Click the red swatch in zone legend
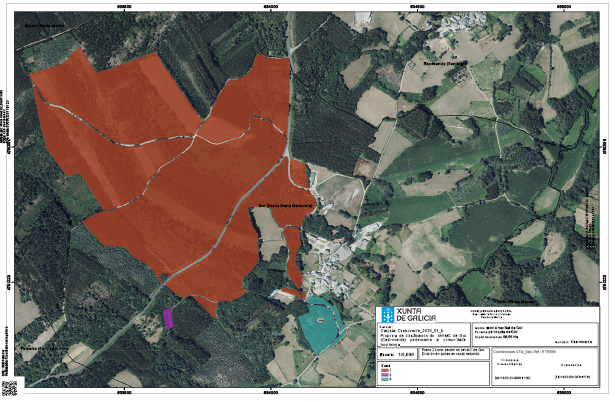The image size is (615, 402). tap(386, 371)
